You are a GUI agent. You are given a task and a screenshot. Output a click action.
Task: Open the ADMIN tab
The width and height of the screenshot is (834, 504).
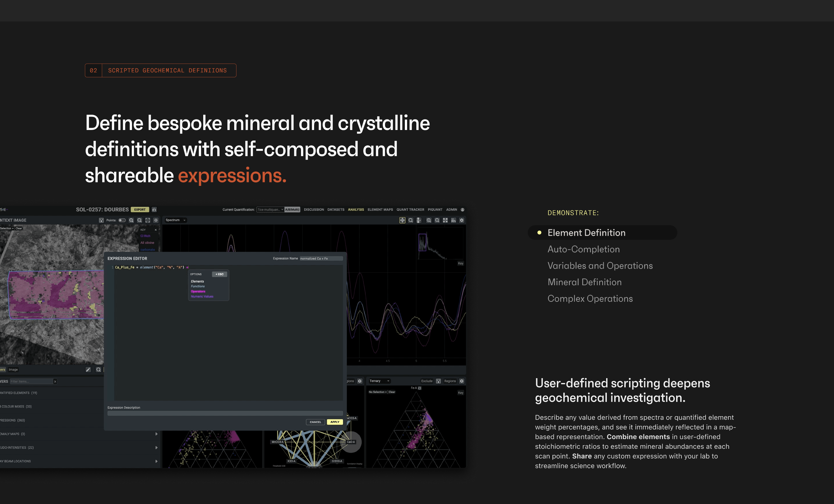(x=452, y=210)
